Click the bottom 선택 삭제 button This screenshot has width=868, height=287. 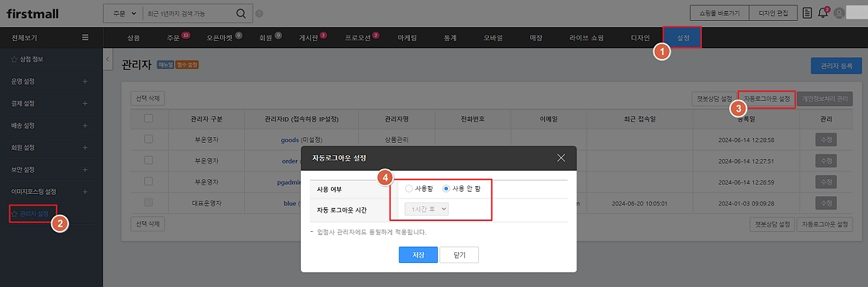click(x=147, y=224)
